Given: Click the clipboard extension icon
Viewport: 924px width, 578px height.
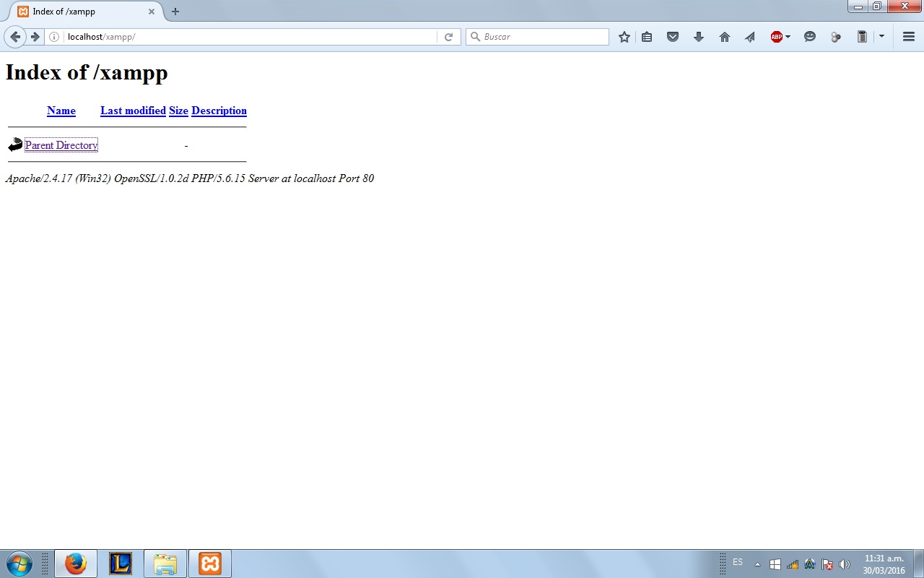Looking at the screenshot, I should [x=862, y=37].
